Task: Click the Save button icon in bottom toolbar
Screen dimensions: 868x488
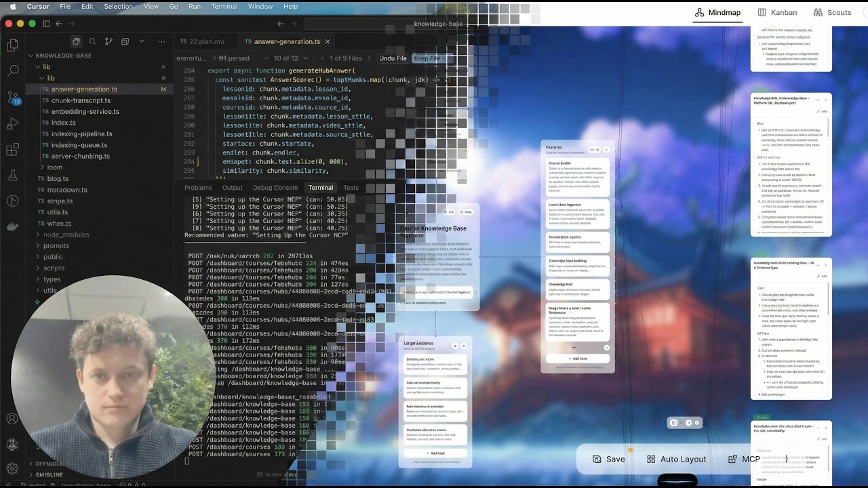Action: (597, 459)
